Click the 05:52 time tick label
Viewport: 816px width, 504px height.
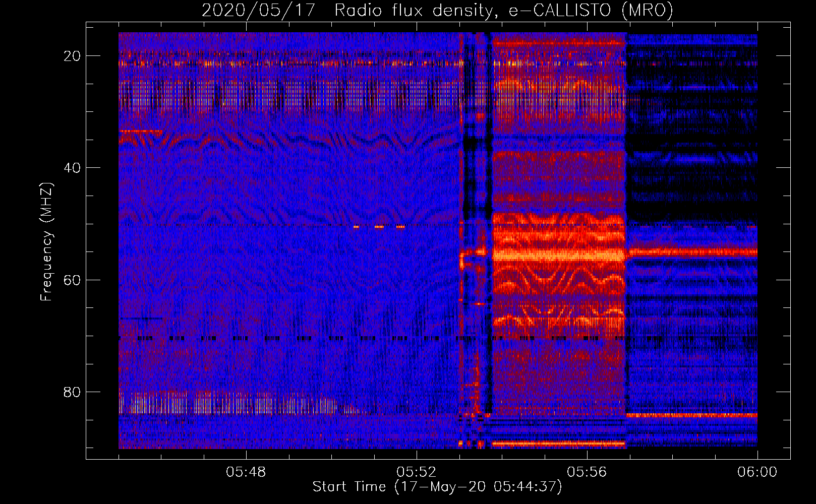tap(417, 472)
